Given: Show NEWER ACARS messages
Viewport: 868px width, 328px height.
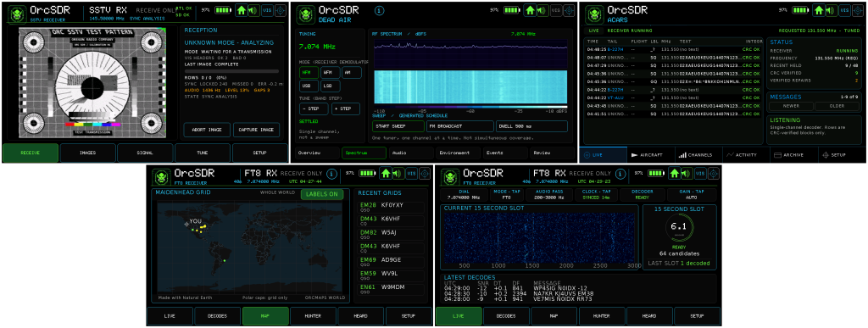Looking at the screenshot, I should click(791, 106).
